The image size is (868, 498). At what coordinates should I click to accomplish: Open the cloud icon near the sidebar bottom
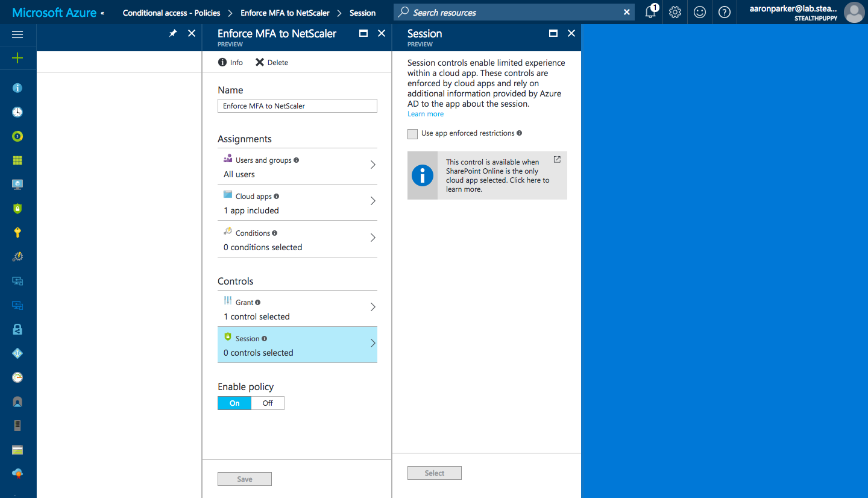pos(17,474)
